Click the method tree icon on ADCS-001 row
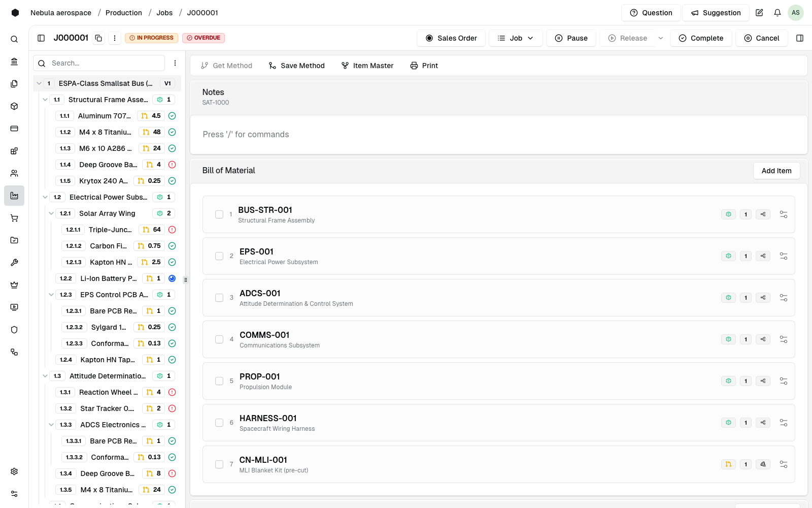 coord(763,298)
